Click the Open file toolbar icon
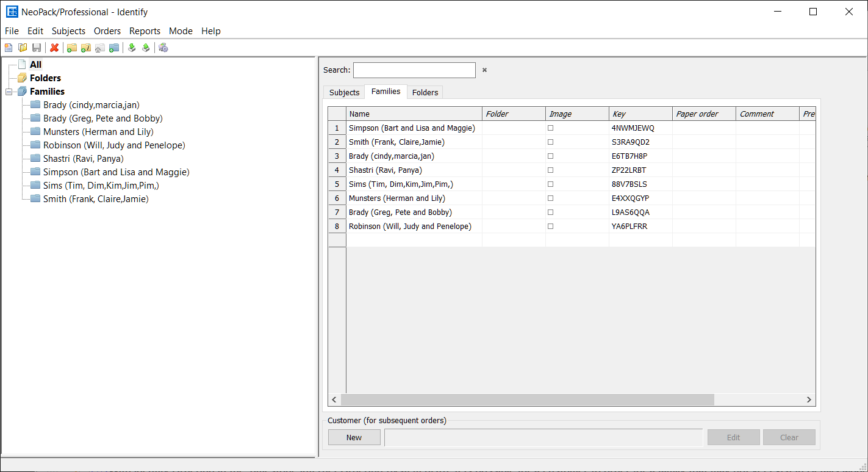 tap(23, 48)
